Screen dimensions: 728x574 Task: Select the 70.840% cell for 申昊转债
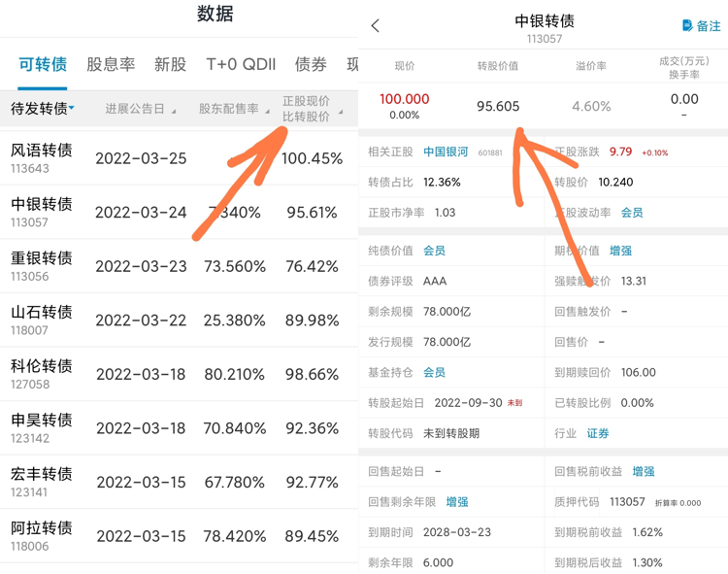(x=235, y=428)
